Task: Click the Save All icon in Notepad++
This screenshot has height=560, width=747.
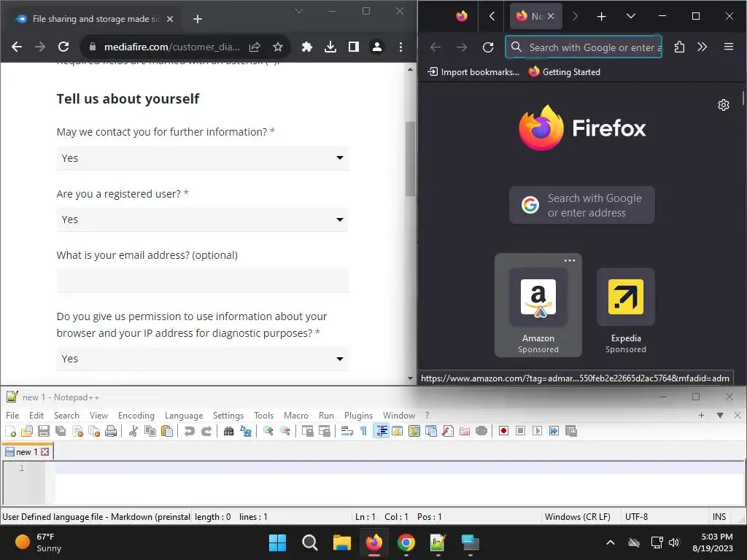Action: pos(61,431)
